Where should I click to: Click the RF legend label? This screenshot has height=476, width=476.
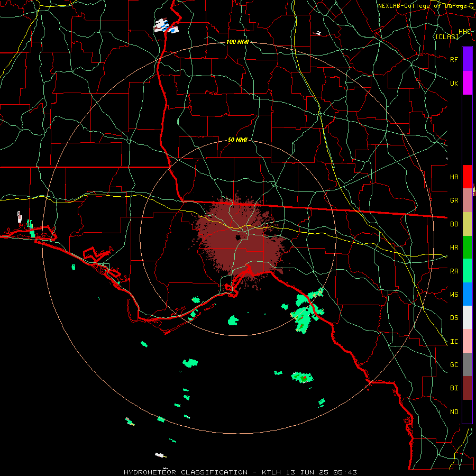pos(454,59)
